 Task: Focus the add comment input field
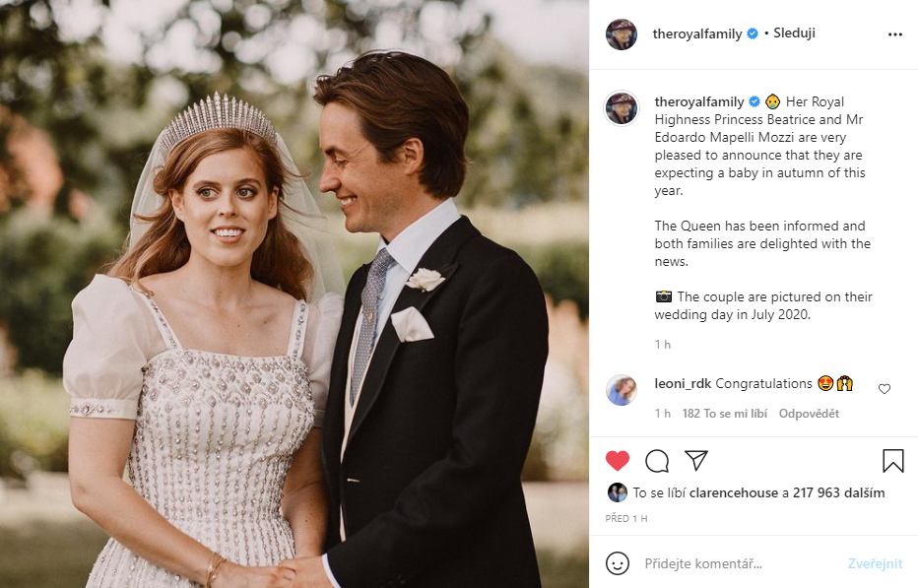[x=739, y=563]
